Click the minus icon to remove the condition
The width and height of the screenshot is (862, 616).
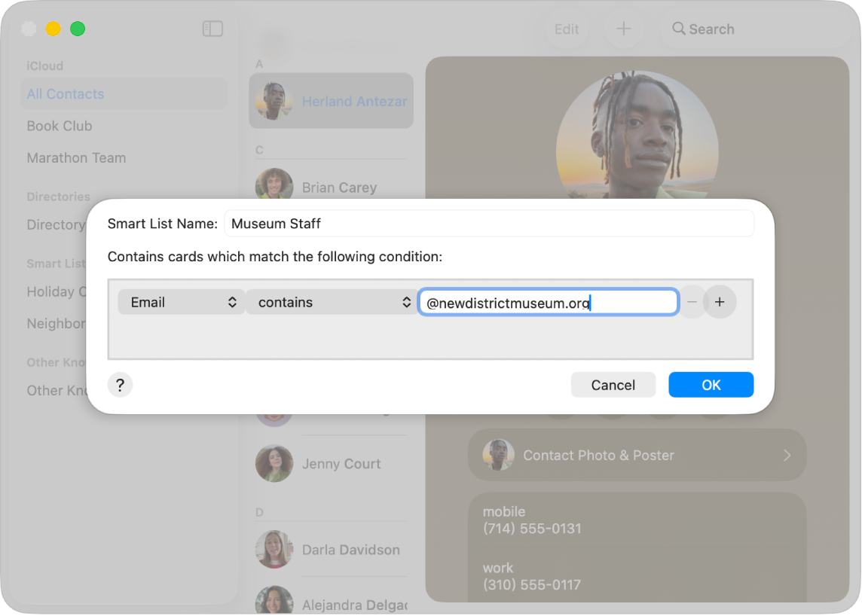coord(692,302)
